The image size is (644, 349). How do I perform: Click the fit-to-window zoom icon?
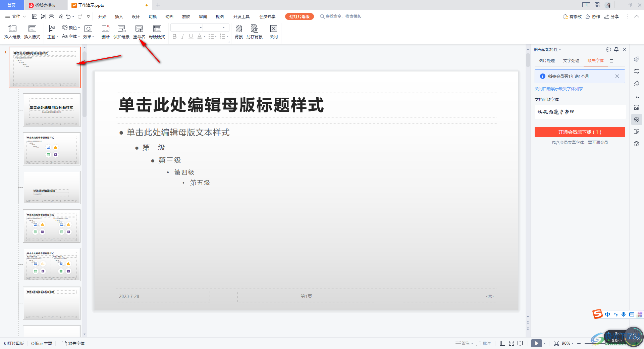[556, 343]
